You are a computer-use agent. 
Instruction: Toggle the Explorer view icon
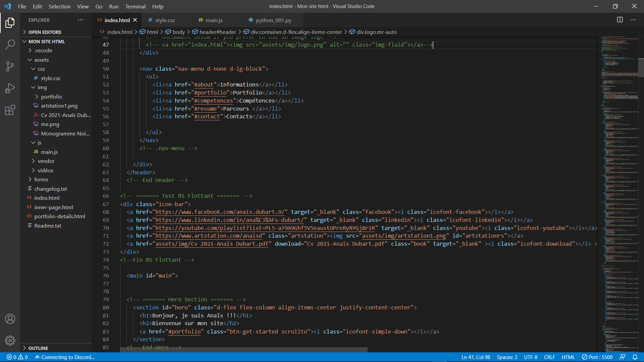pos(10,22)
